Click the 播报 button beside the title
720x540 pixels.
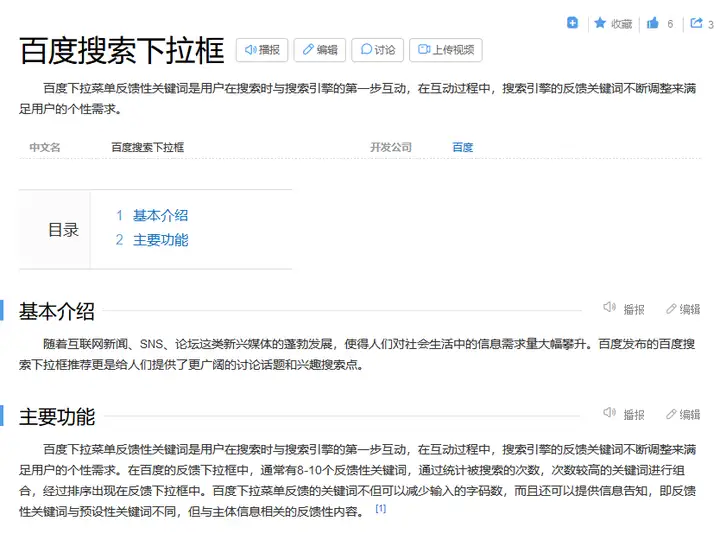click(262, 50)
